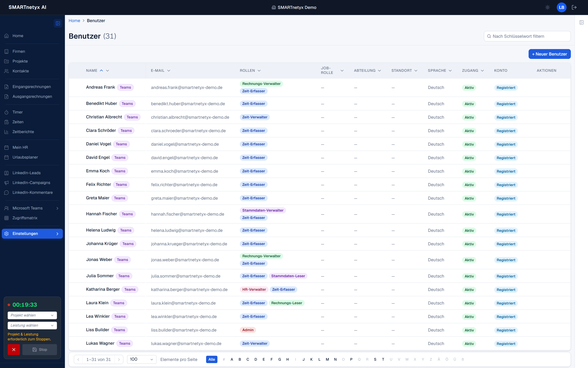
Task: Click the Zugriffsmatrix grid icon
Action: pos(7,218)
